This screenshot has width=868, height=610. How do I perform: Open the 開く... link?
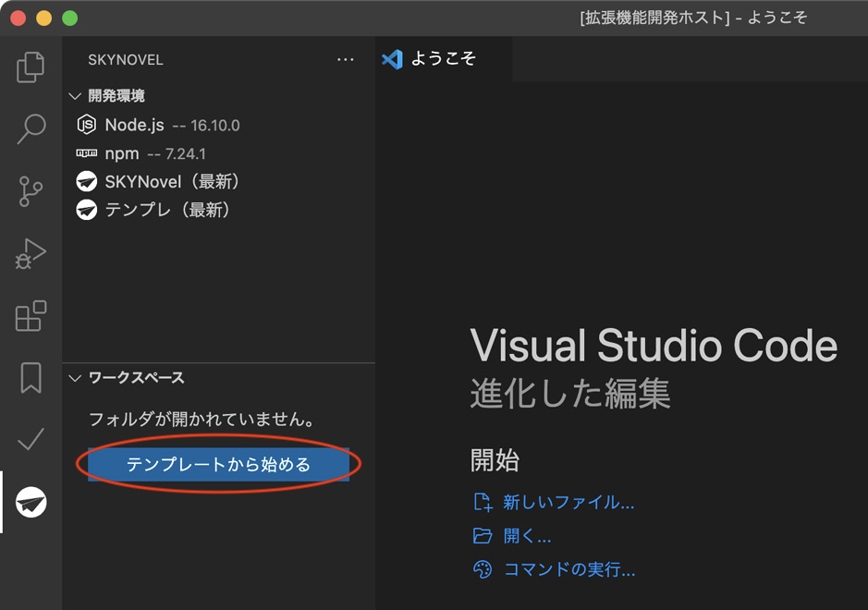(527, 535)
